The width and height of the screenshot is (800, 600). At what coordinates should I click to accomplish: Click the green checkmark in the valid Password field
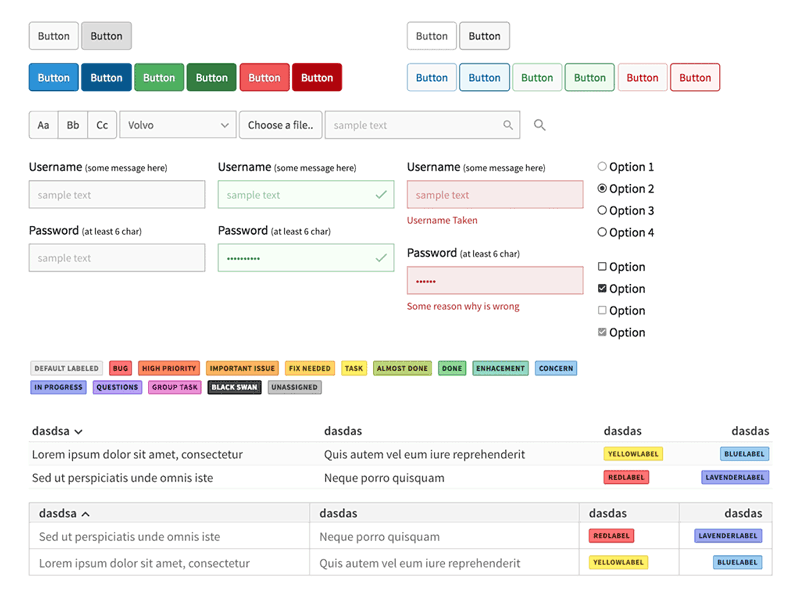(381, 258)
